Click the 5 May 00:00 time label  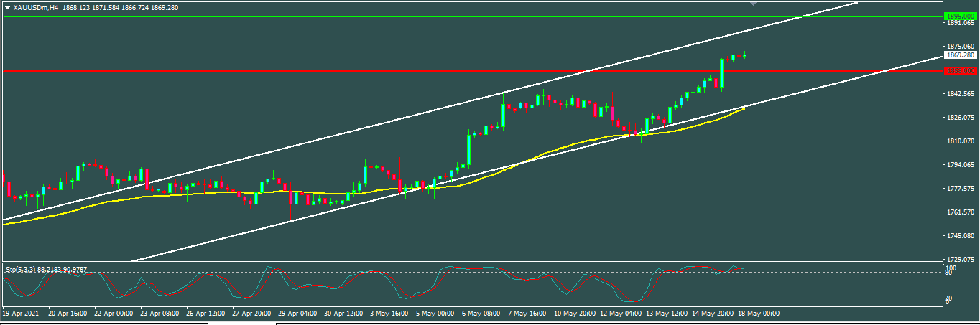(x=434, y=314)
